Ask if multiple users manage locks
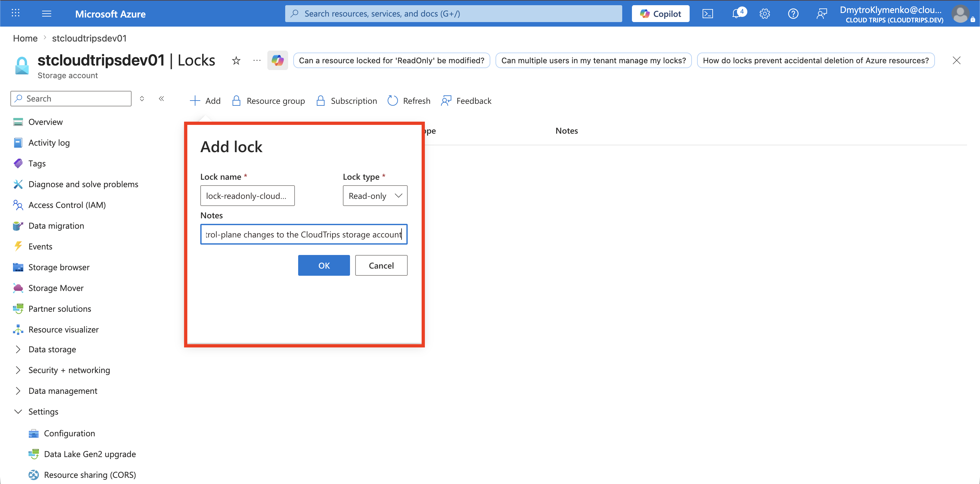The image size is (980, 484). click(x=593, y=60)
